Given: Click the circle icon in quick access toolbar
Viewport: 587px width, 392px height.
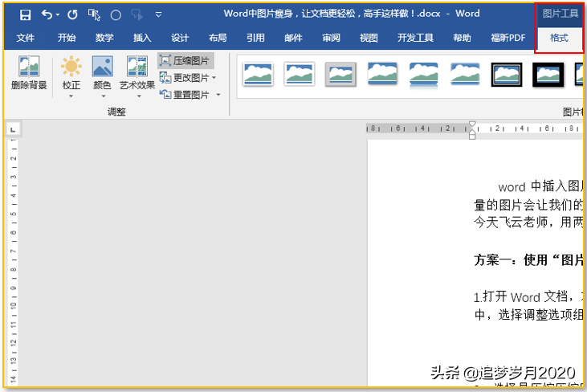Looking at the screenshot, I should pos(116,15).
